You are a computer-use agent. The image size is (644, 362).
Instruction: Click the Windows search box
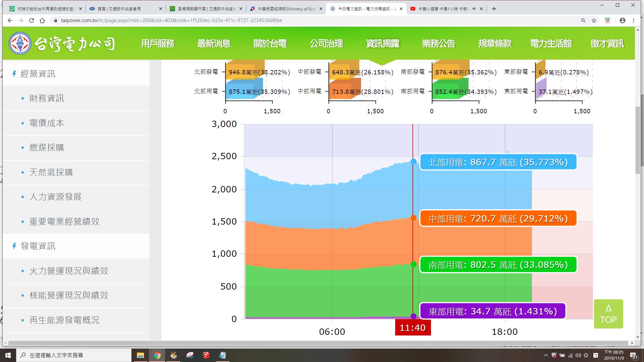(74, 355)
